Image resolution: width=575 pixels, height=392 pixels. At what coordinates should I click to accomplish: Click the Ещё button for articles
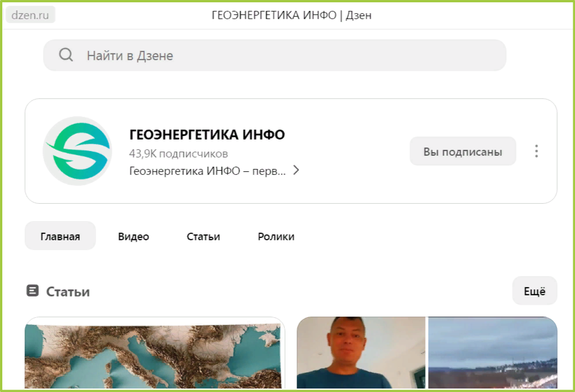pyautogui.click(x=534, y=291)
